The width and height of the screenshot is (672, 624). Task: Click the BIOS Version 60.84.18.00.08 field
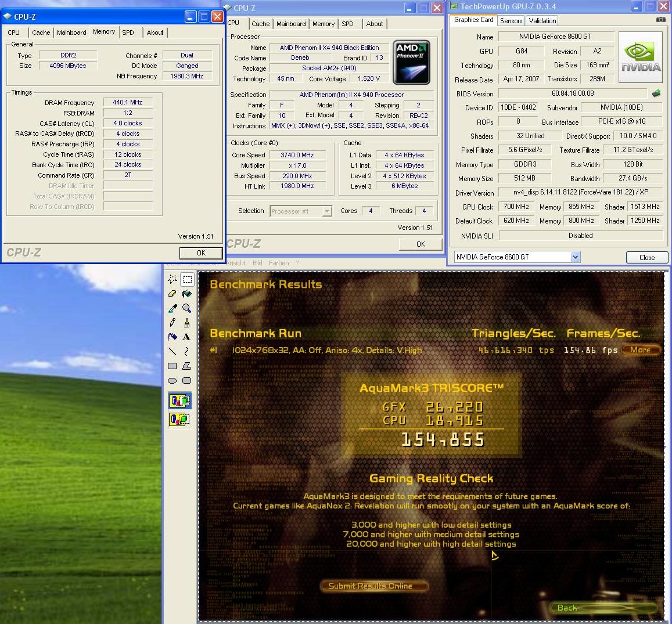coord(573,93)
